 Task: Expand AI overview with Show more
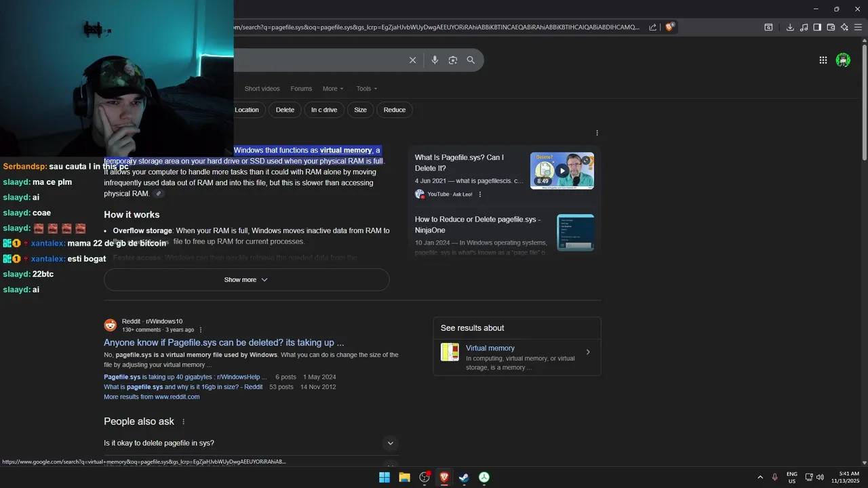[x=246, y=280]
